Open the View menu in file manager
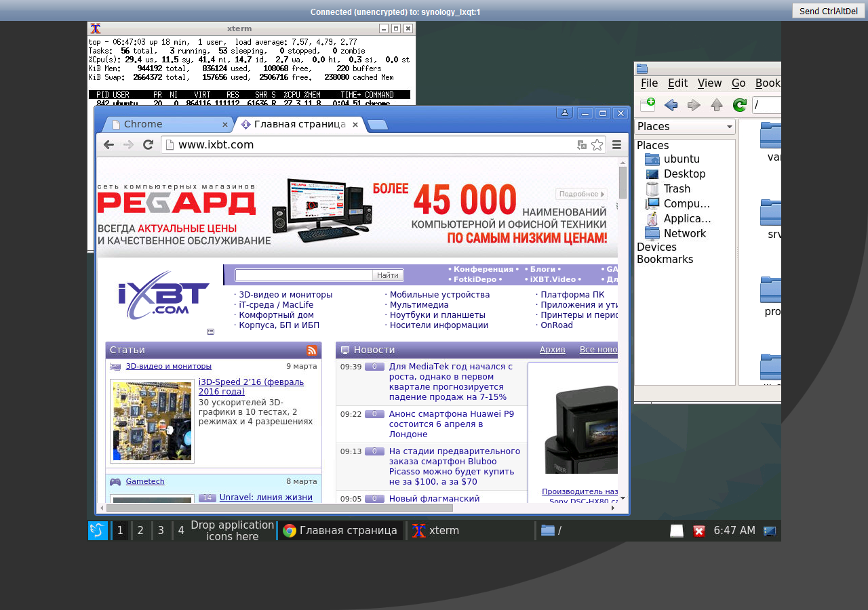The image size is (868, 610). (x=709, y=83)
